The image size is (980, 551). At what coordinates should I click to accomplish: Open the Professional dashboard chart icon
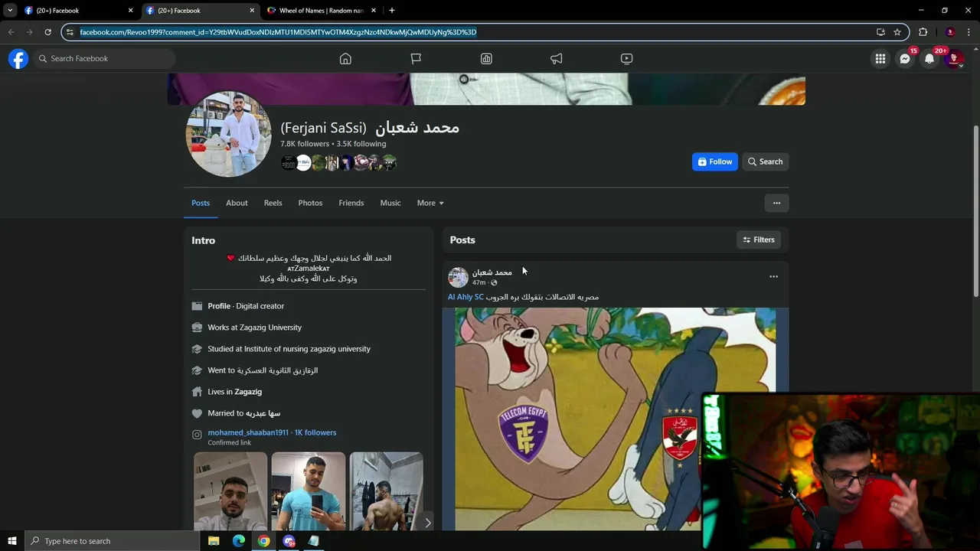point(486,59)
